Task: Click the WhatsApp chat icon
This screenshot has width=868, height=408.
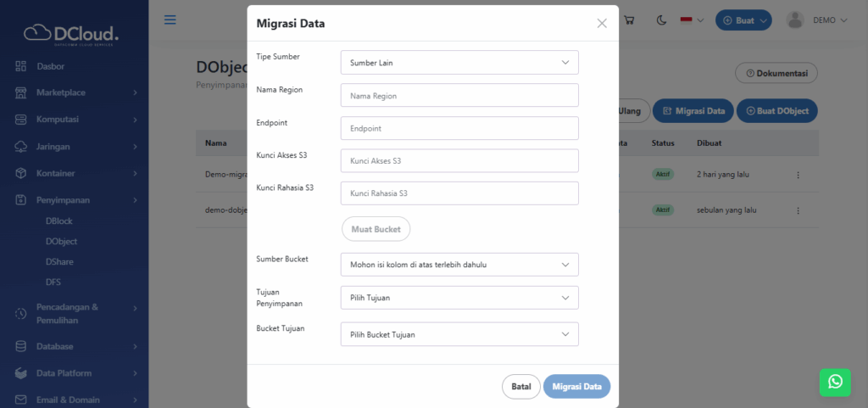Action: tap(835, 382)
